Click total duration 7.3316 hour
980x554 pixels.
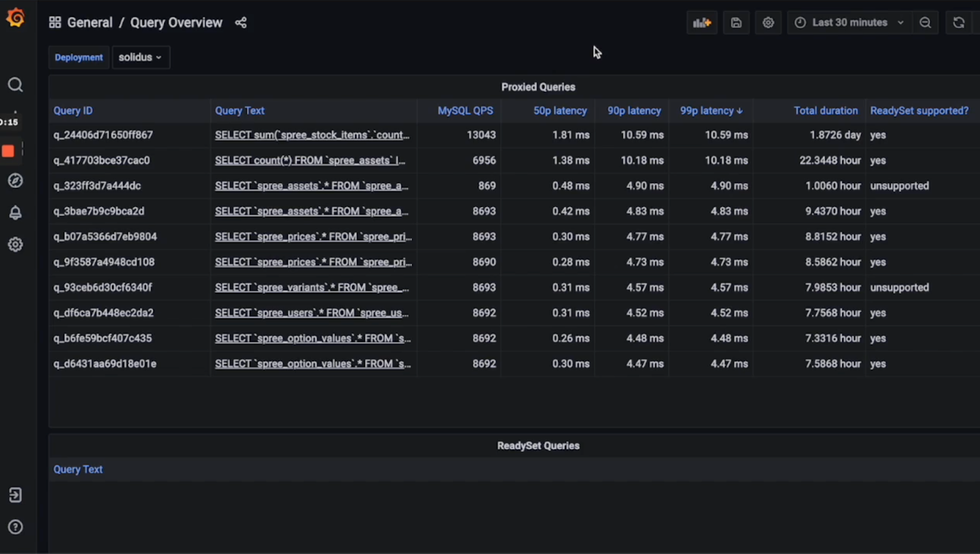[833, 338]
